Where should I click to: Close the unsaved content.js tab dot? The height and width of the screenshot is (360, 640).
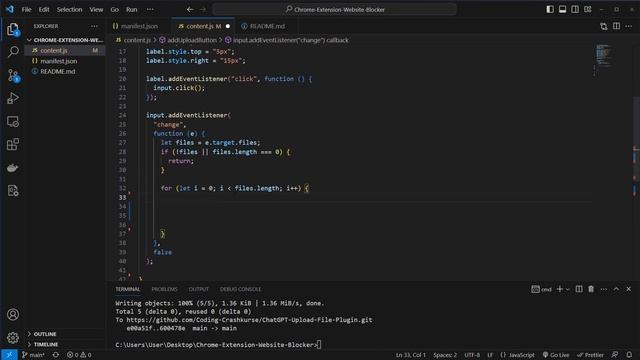tap(228, 26)
